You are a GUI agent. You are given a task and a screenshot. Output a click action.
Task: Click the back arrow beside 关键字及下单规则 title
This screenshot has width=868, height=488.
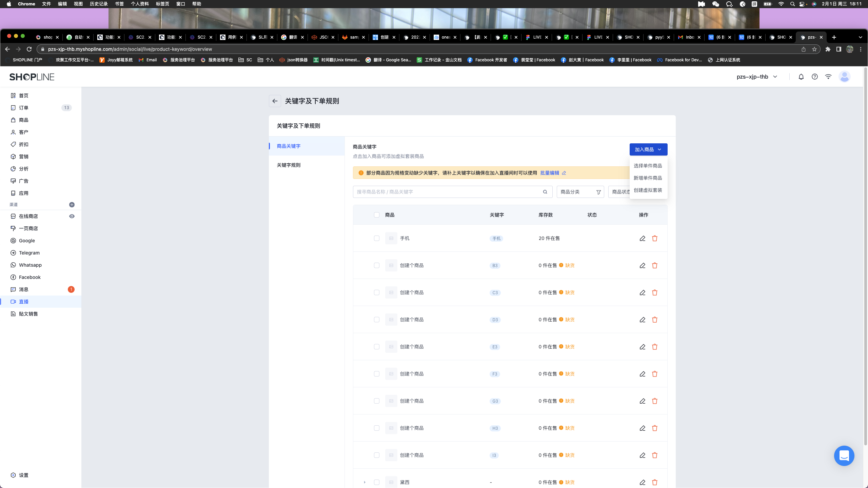pos(275,101)
